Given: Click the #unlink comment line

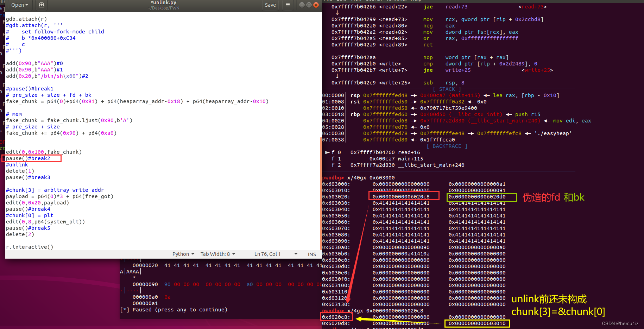Looking at the screenshot, I should (17, 165).
